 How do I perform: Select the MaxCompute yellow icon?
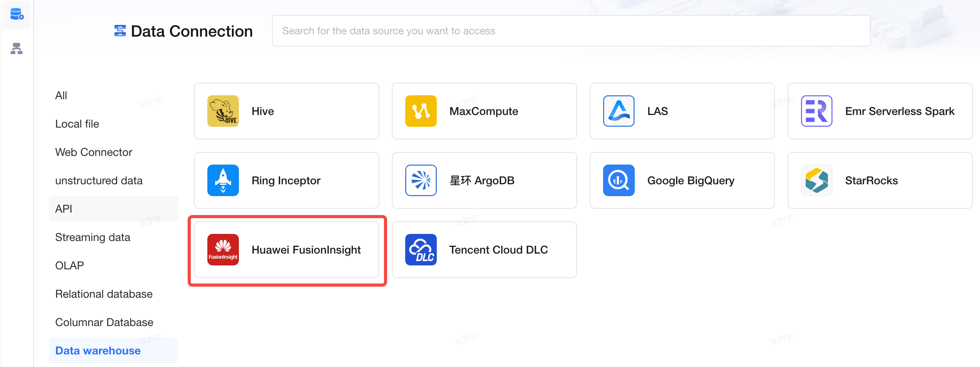point(421,111)
